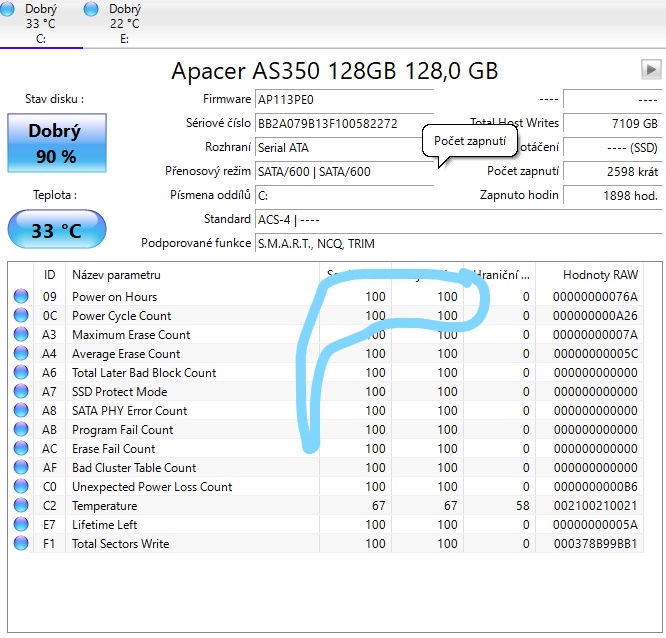The height and width of the screenshot is (638, 666).
Task: Click the ID column header
Action: pos(50,274)
